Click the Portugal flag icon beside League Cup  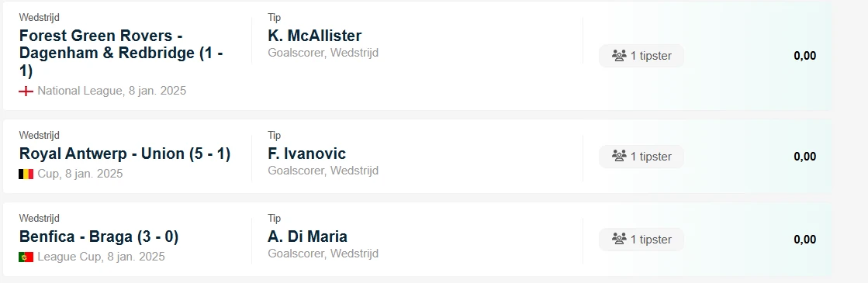[26, 257]
